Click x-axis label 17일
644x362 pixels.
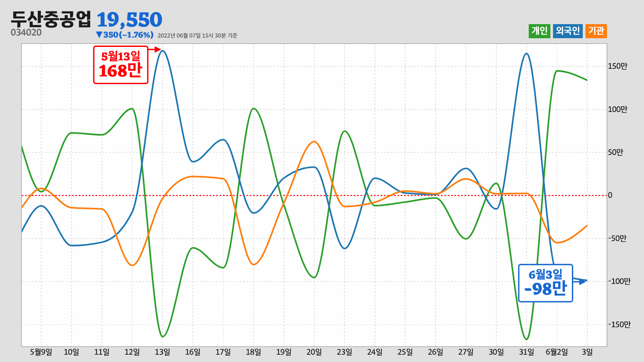223,352
